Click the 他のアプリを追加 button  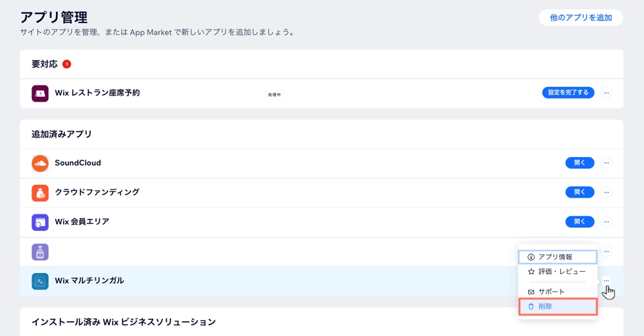(580, 17)
